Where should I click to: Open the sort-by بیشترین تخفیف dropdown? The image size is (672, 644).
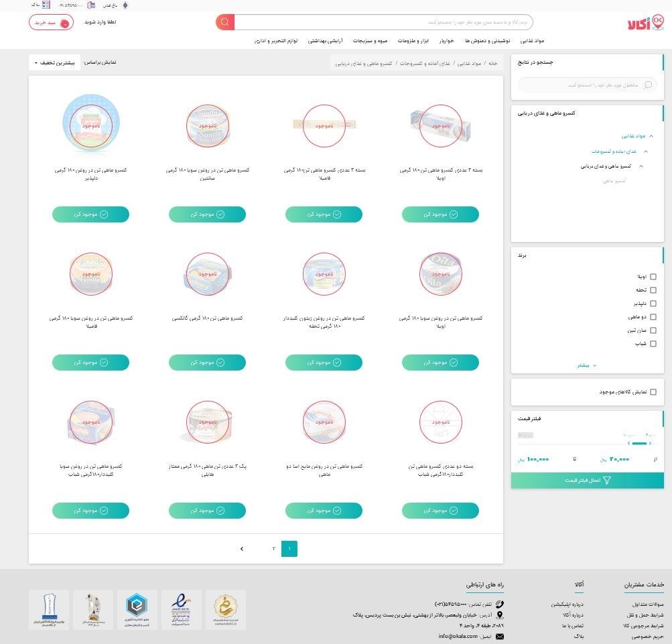pos(54,63)
